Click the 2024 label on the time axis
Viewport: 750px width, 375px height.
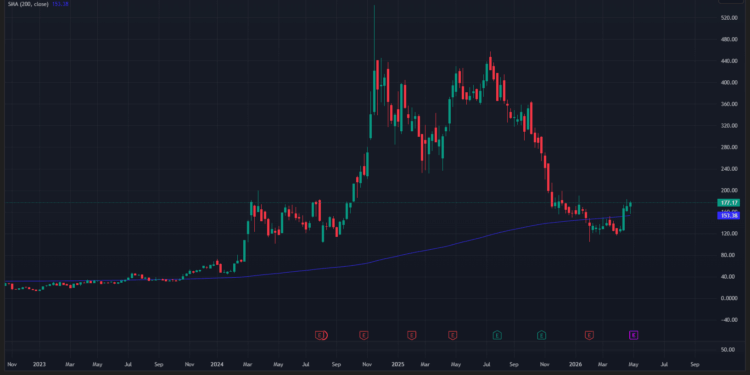(x=217, y=364)
